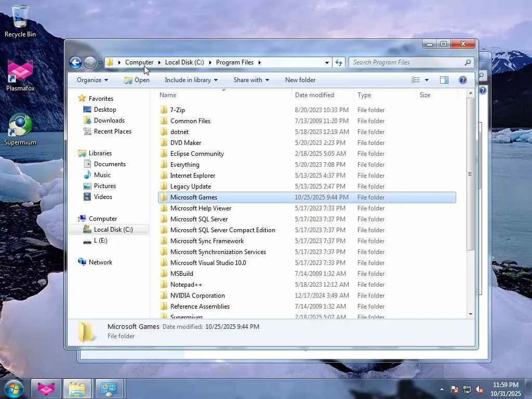This screenshot has width=532, height=399.
Task: Click the Plasmafox desktop shortcut
Action: tap(20, 75)
